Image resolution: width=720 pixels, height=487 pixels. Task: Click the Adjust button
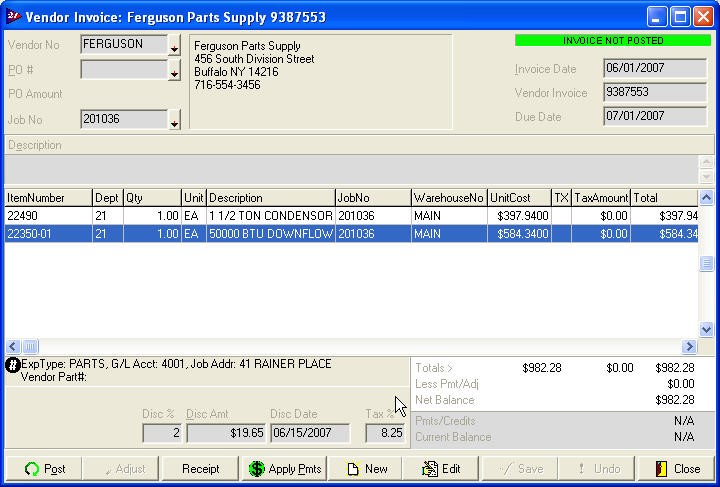click(121, 469)
